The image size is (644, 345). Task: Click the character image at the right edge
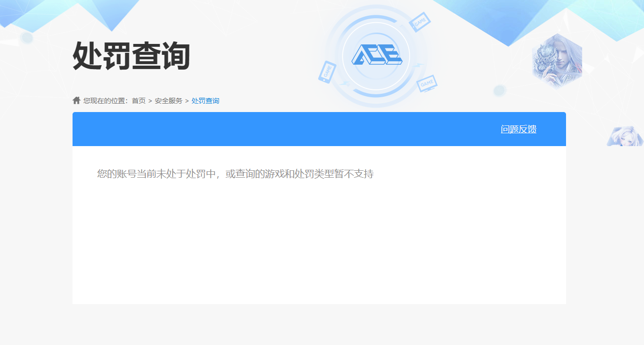(x=624, y=136)
